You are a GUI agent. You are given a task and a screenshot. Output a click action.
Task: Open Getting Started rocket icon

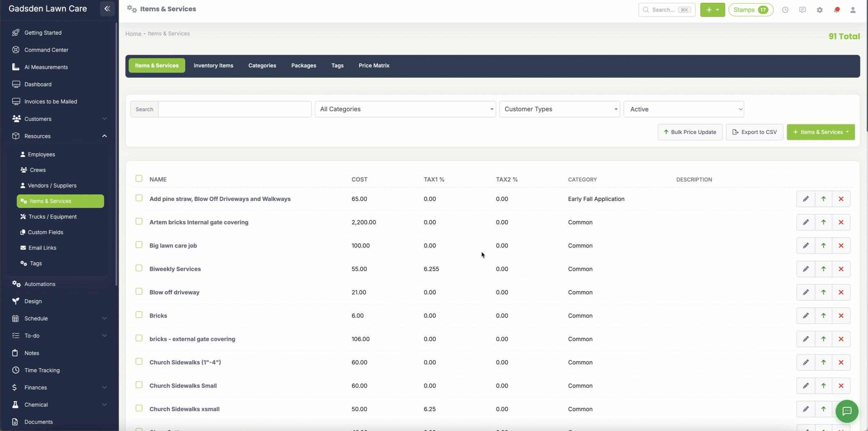coord(16,32)
